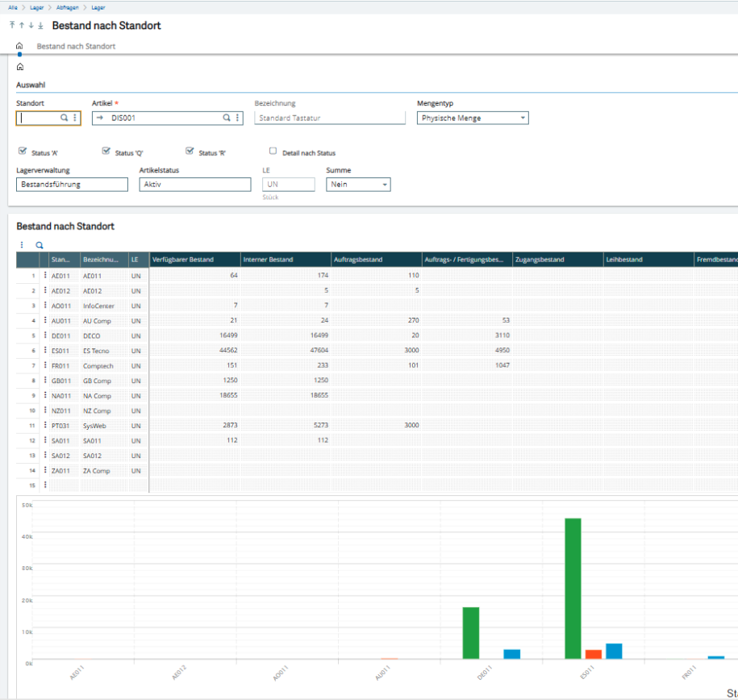
Task: Sort by Verfügbarer Bestand column header
Action: (x=195, y=260)
